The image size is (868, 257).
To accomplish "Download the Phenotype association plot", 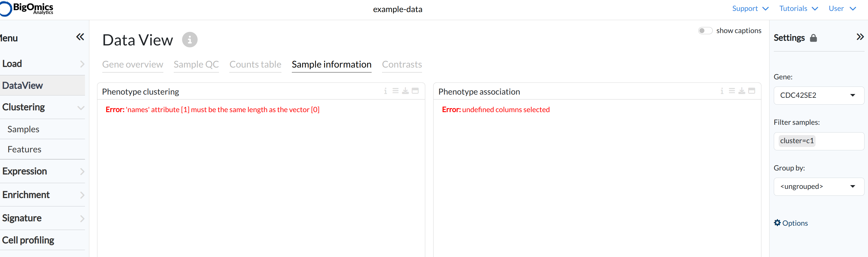I will tap(741, 91).
